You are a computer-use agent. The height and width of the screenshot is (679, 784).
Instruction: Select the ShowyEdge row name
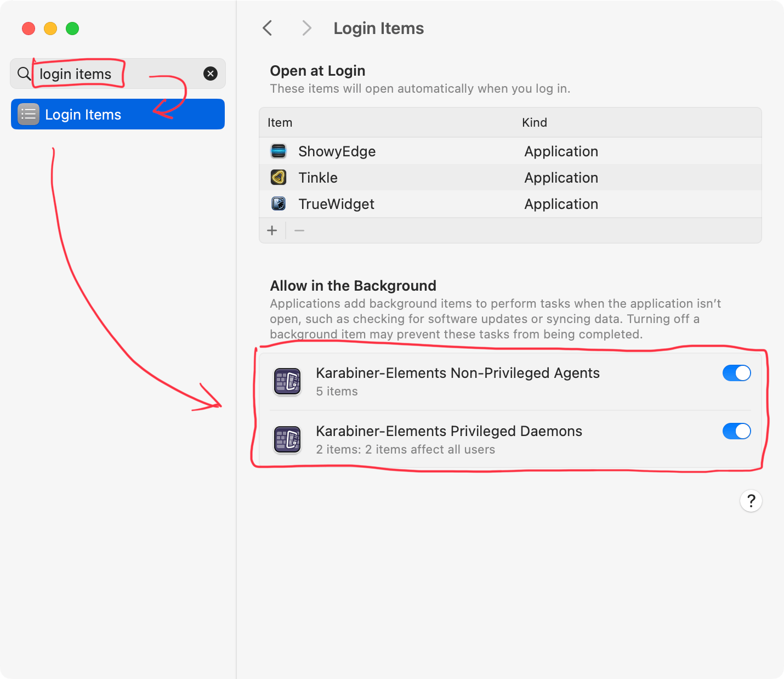(337, 151)
